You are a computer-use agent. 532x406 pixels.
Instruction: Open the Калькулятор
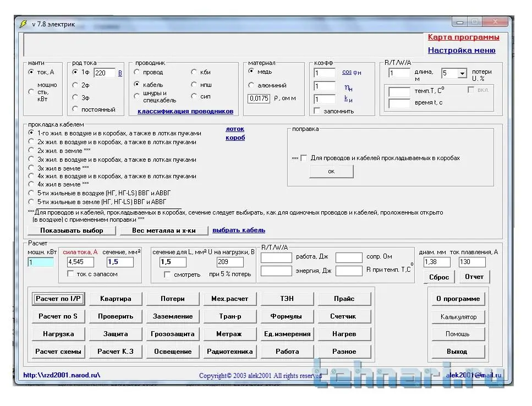pos(458,317)
